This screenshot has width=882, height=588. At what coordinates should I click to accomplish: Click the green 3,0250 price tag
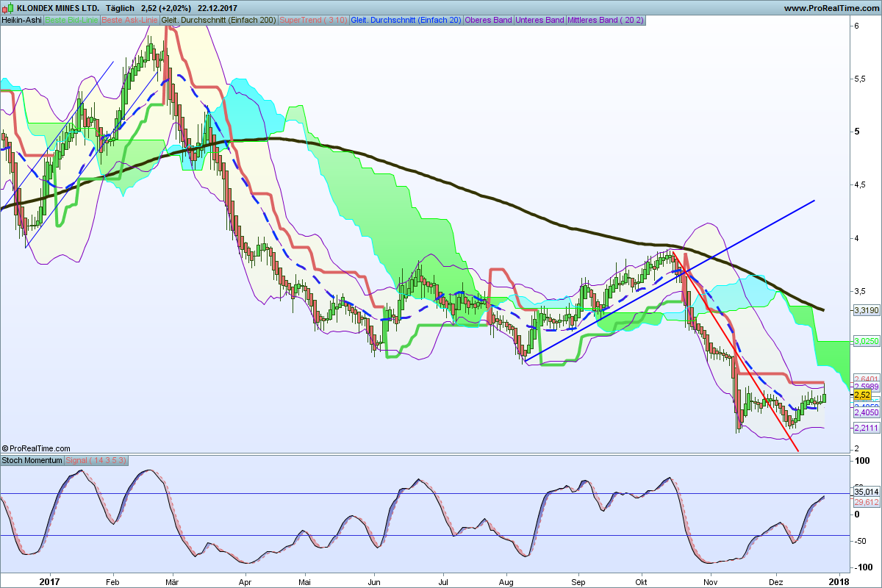866,341
